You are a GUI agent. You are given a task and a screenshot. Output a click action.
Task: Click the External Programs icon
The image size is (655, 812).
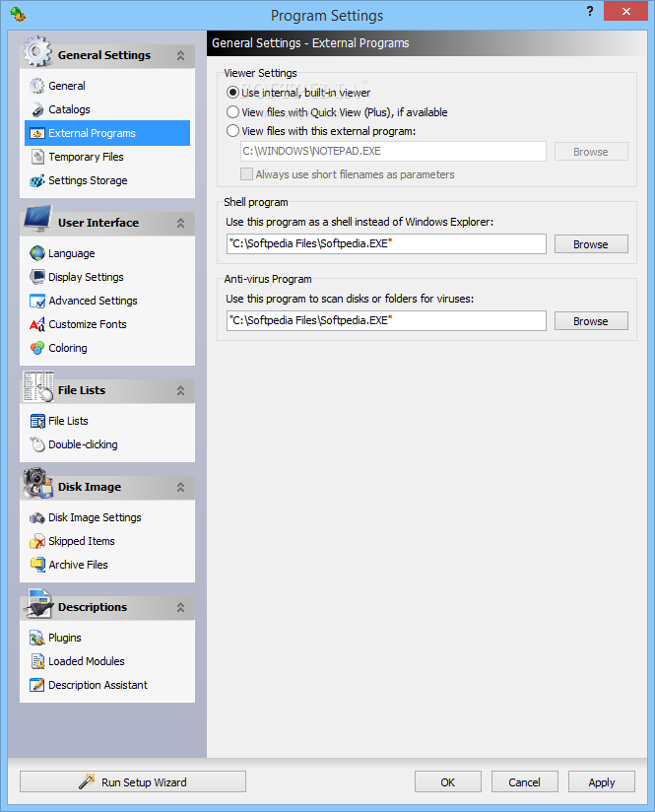(36, 134)
